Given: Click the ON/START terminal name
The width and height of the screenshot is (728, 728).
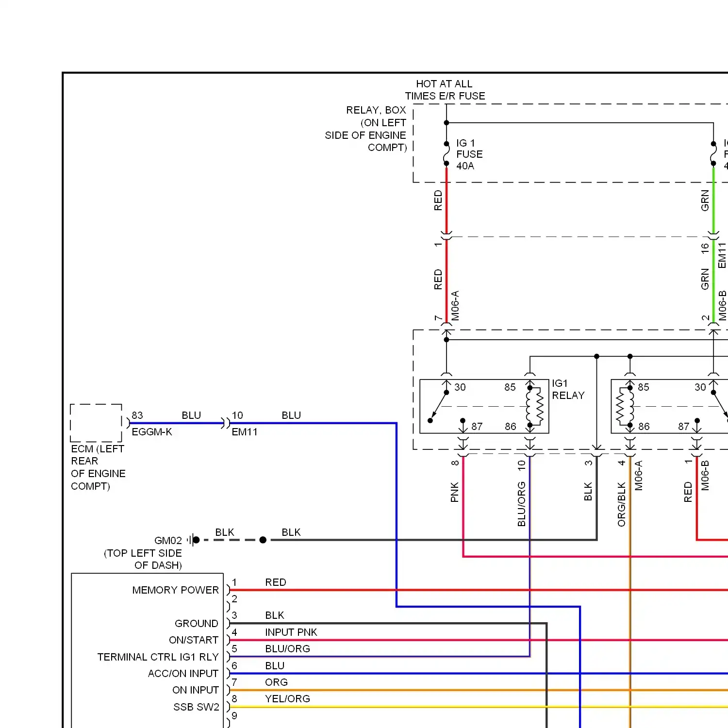Looking at the screenshot, I should [194, 640].
